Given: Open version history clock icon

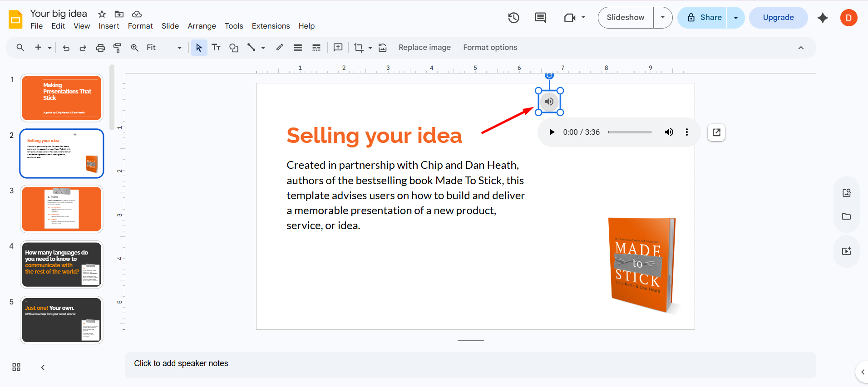Looking at the screenshot, I should tap(513, 18).
